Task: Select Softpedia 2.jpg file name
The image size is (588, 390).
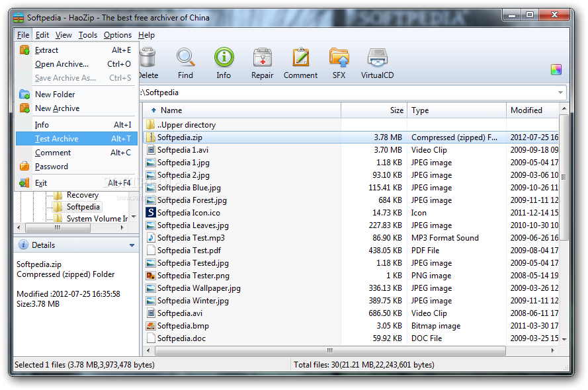Action: [x=183, y=175]
